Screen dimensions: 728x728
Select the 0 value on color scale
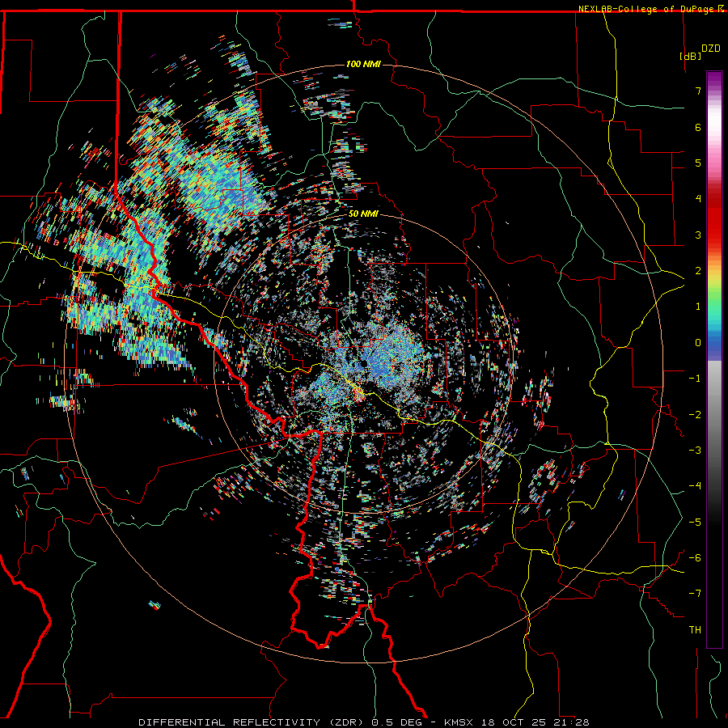pyautogui.click(x=698, y=343)
